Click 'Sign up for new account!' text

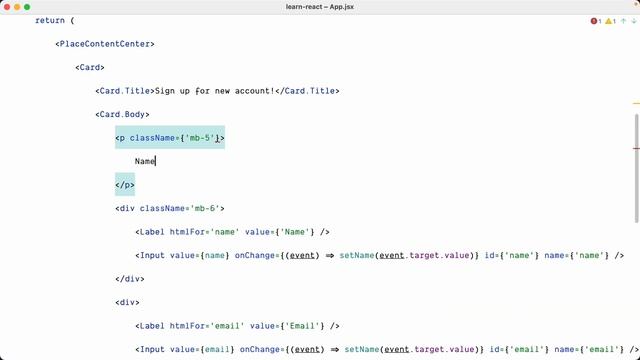point(215,91)
